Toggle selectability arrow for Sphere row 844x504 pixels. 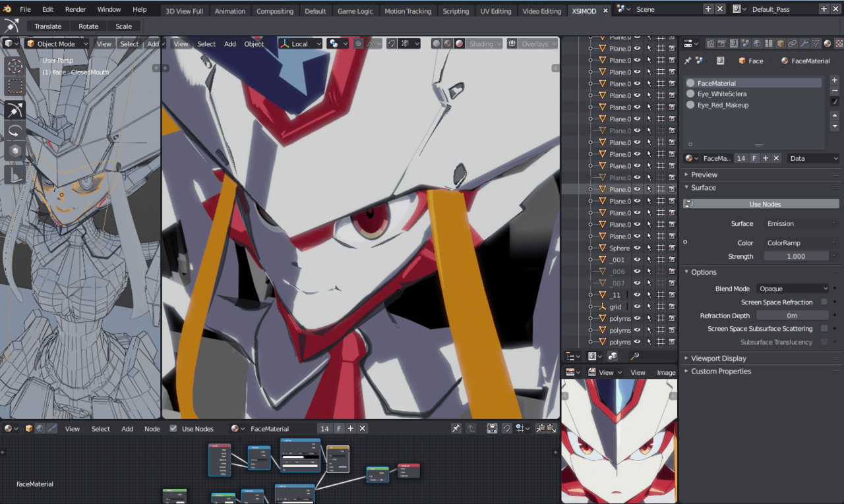pyautogui.click(x=649, y=248)
